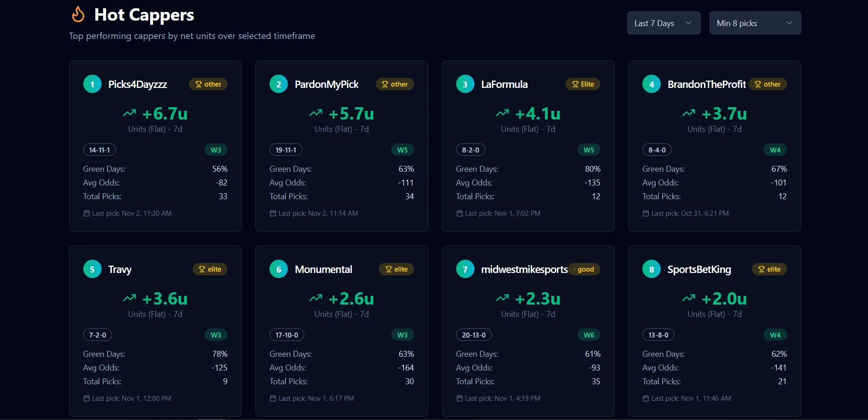Click the +2.0u units value
868x420 pixels.
(x=724, y=299)
